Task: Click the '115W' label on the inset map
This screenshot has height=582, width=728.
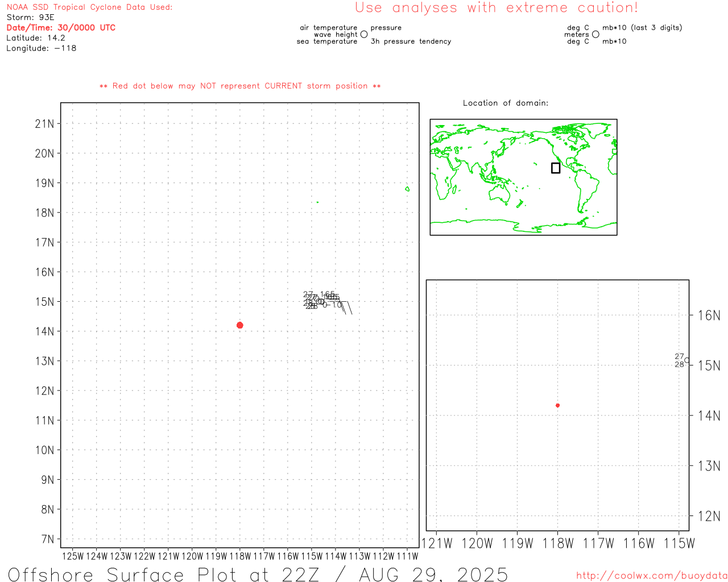Action: [679, 543]
